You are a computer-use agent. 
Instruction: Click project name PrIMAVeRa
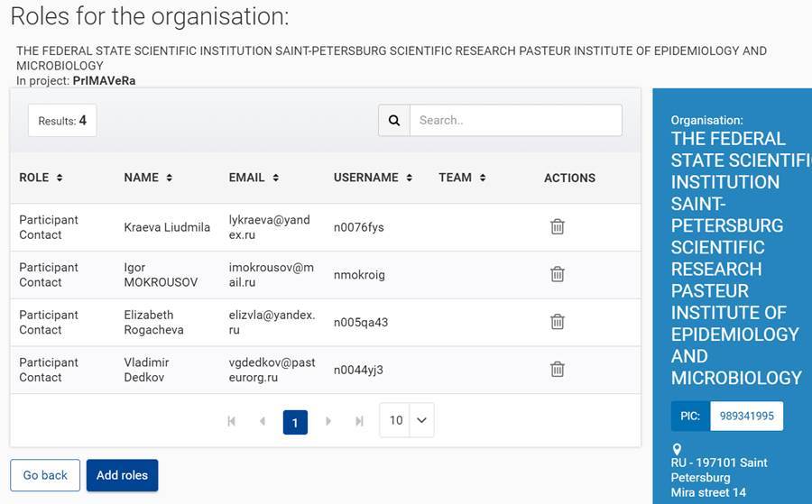104,81
